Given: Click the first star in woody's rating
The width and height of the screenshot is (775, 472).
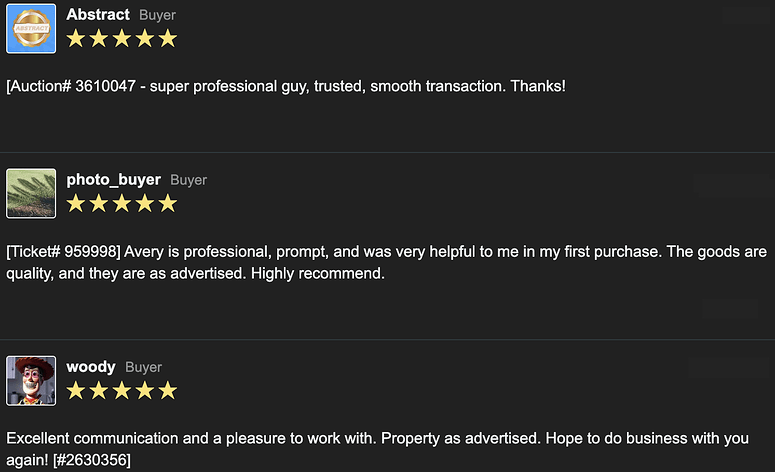Looking at the screenshot, I should (x=76, y=390).
